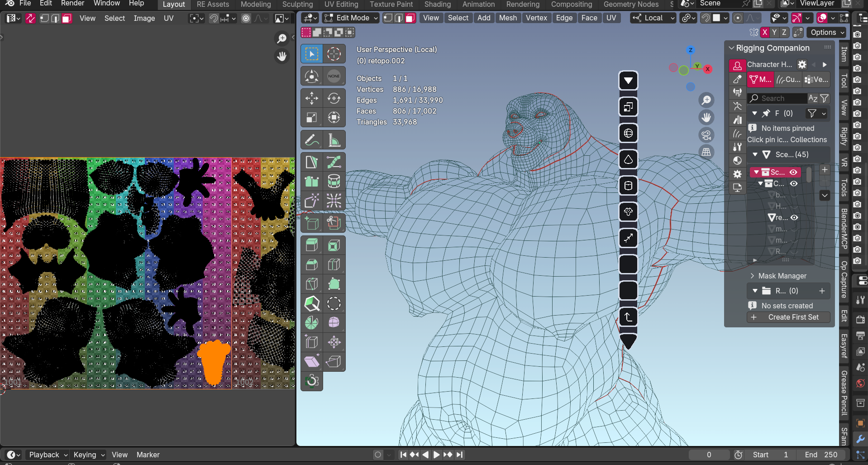The image size is (868, 465).
Task: Toggle X axis mirror button
Action: [765, 32]
